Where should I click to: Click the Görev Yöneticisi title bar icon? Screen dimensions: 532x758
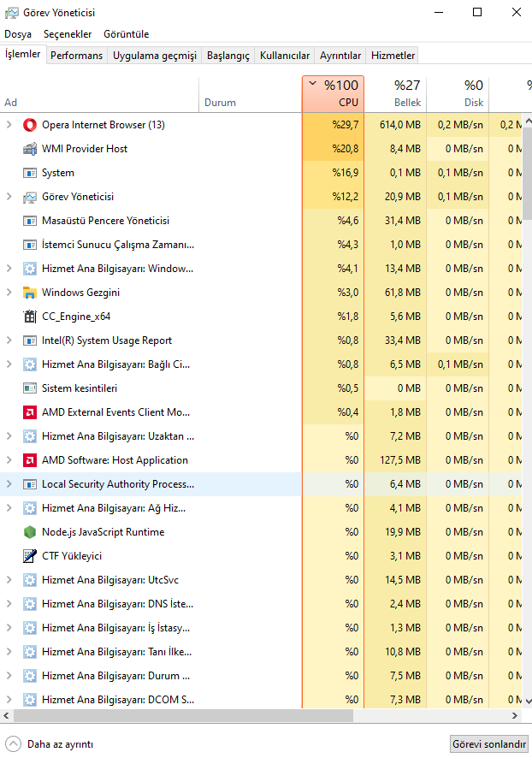12,13
